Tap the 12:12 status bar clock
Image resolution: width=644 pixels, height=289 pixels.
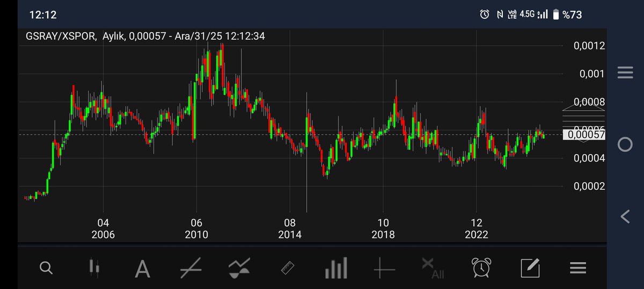click(43, 15)
